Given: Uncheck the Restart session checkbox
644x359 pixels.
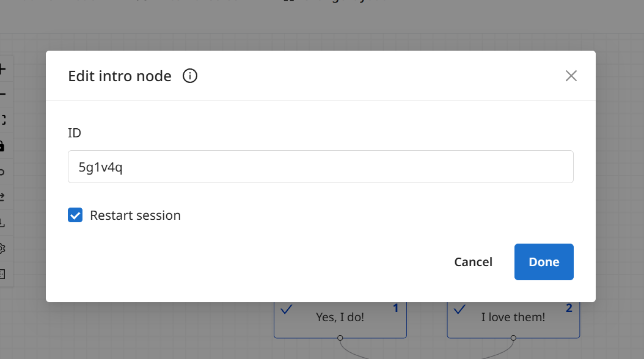Looking at the screenshot, I should coord(75,215).
